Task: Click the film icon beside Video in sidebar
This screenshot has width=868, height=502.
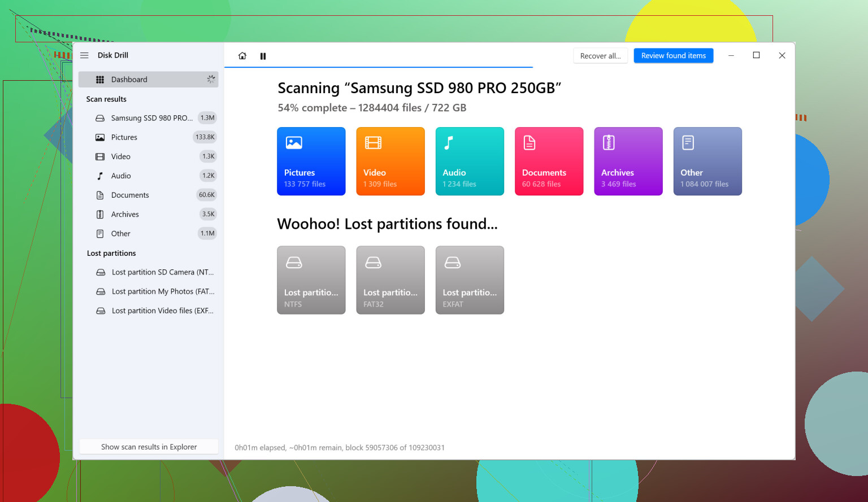Action: 100,156
